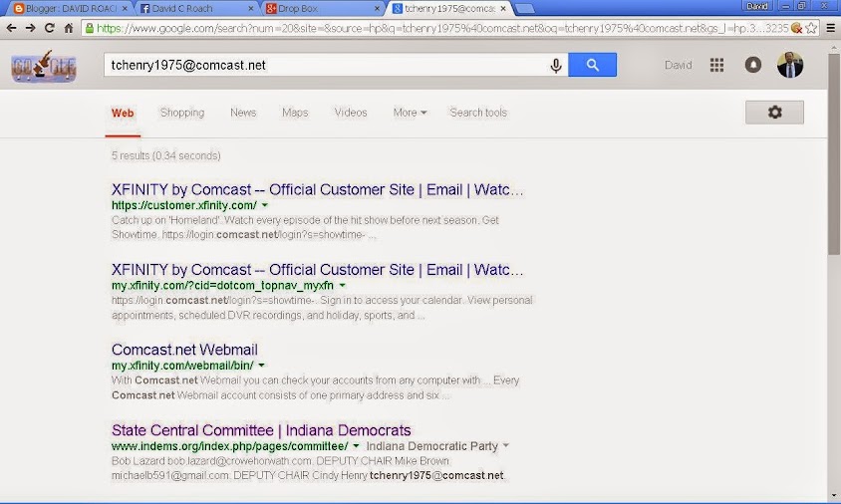Open Search tools options

tap(478, 113)
